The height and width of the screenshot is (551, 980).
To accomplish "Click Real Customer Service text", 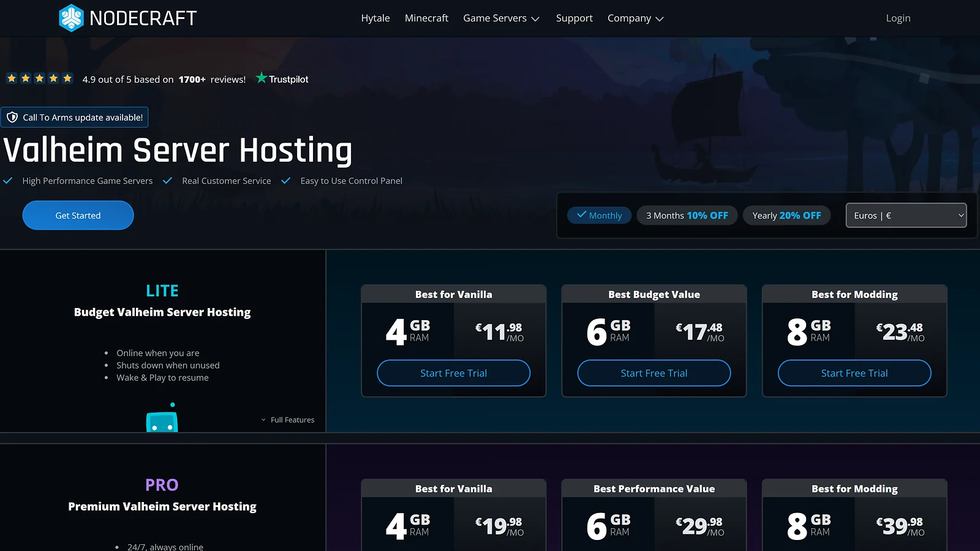I will click(226, 181).
